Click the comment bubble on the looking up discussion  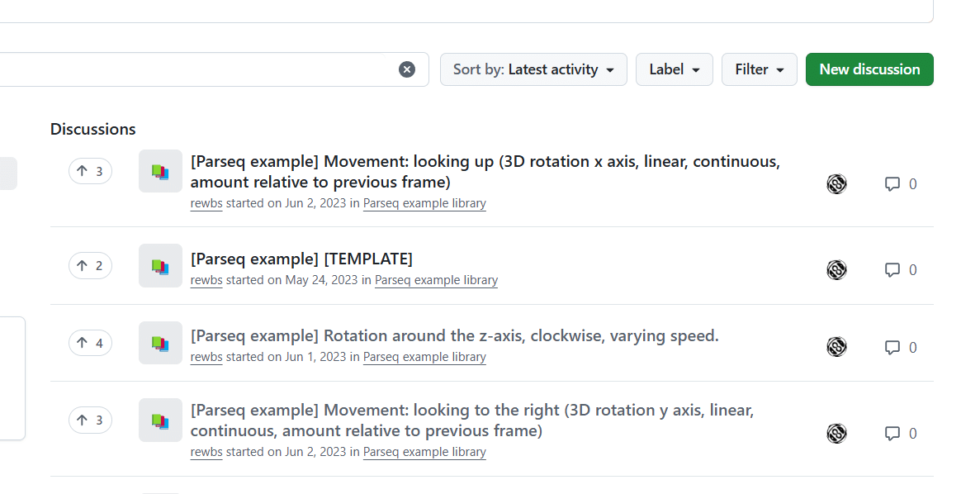point(892,183)
